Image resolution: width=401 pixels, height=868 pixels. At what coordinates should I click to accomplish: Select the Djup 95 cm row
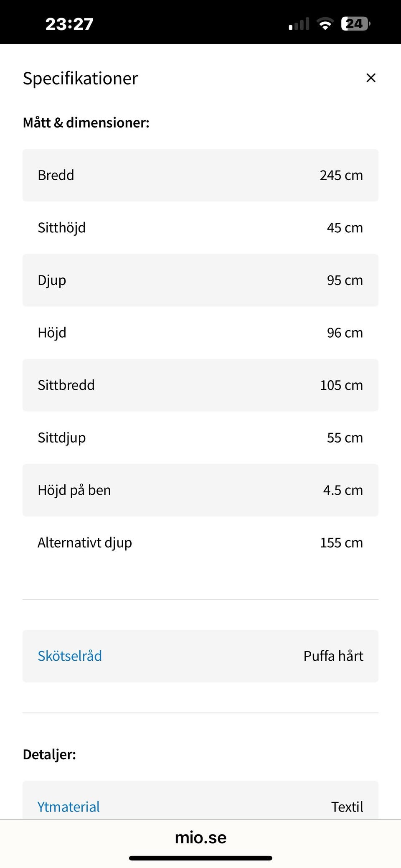[x=200, y=280]
